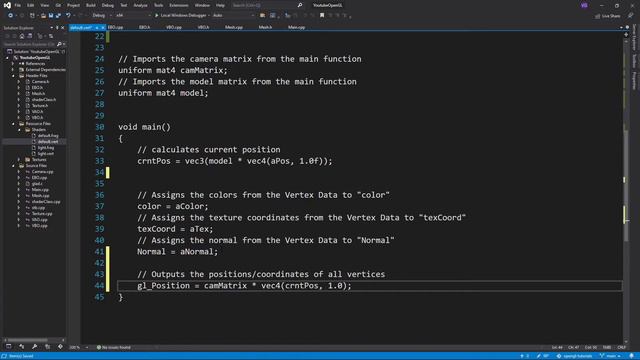Click the Solution Explorer Home icon
The image size is (640, 360).
(22, 36)
